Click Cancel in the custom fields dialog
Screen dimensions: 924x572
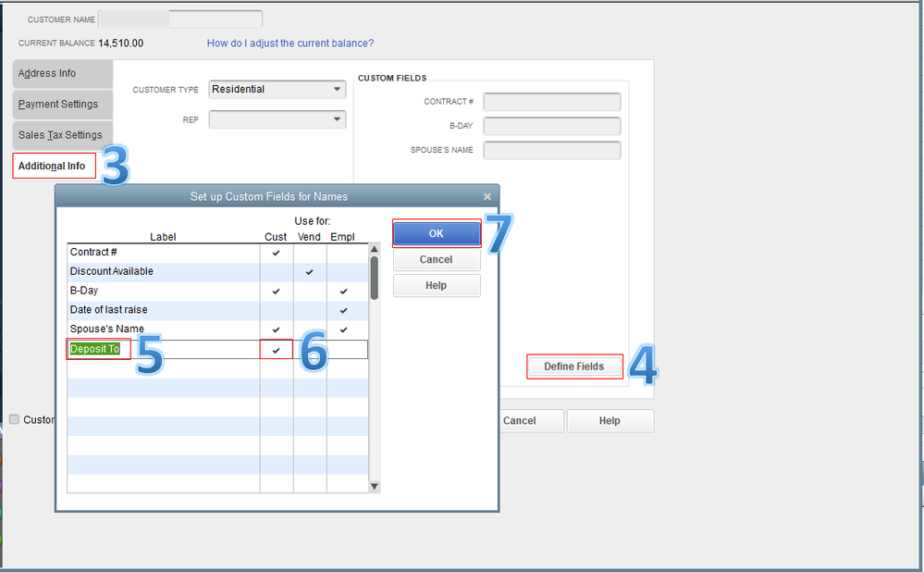[x=437, y=259]
